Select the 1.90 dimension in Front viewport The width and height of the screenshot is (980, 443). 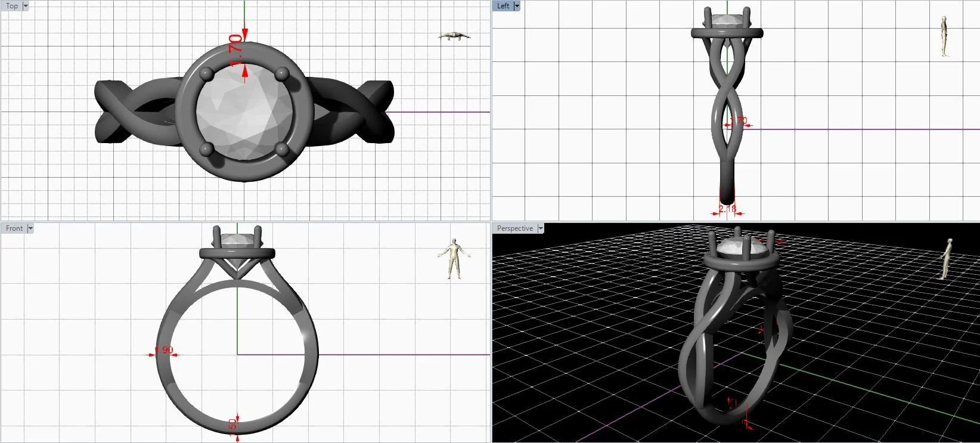point(164,350)
